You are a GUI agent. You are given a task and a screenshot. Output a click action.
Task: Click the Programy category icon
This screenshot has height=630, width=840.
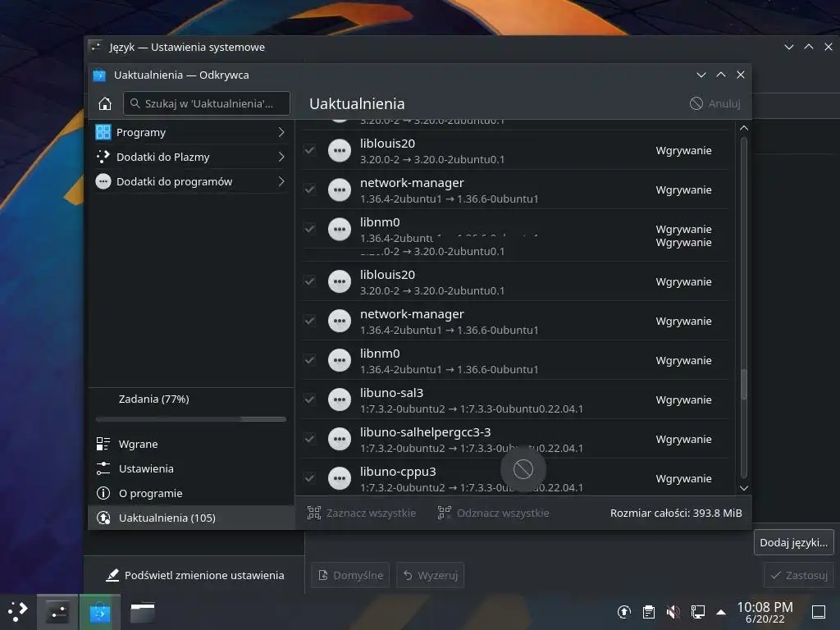[103, 132]
